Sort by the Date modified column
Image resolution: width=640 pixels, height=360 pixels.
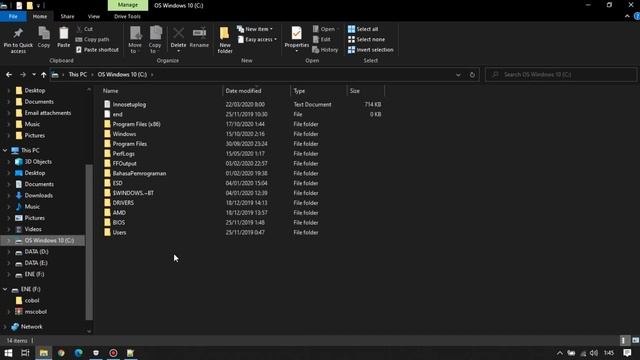256,91
